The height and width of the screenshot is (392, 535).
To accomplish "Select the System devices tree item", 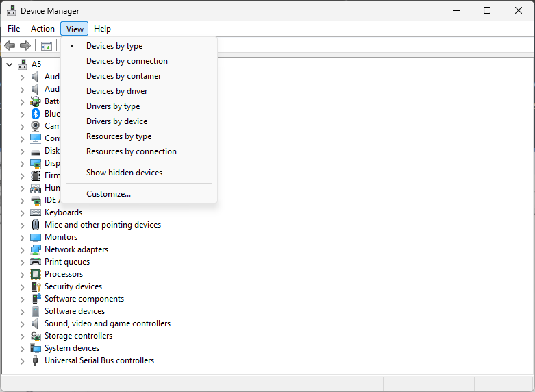I will point(72,348).
